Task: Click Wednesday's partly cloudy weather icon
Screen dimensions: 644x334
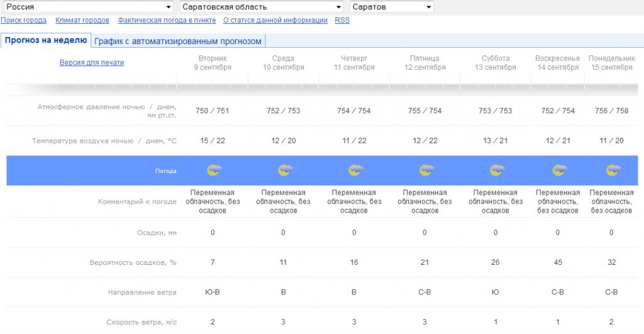Action: [x=286, y=170]
